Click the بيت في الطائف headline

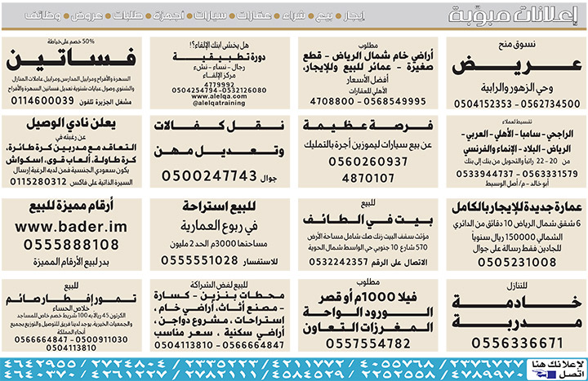point(367,219)
